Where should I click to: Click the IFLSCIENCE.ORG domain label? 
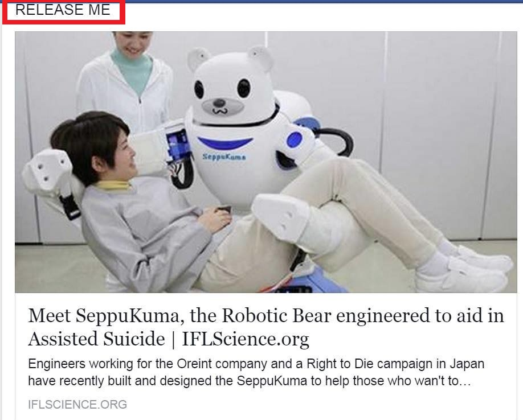click(77, 404)
